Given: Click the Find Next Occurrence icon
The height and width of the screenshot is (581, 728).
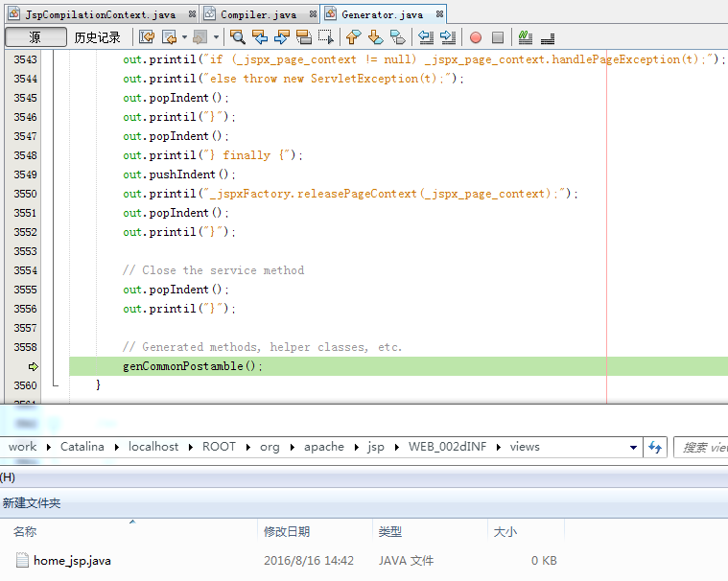Looking at the screenshot, I should pyautogui.click(x=282, y=37).
